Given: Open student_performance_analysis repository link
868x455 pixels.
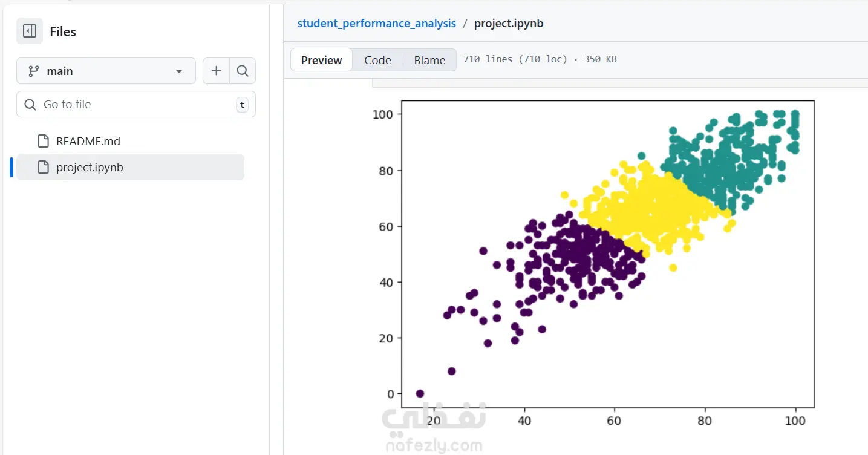Looking at the screenshot, I should [376, 24].
